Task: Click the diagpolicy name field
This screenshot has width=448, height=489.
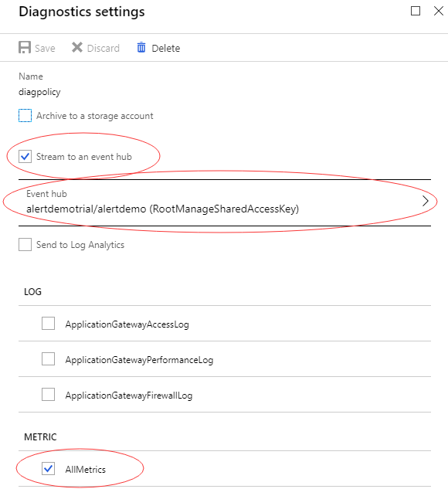Action: pos(39,92)
